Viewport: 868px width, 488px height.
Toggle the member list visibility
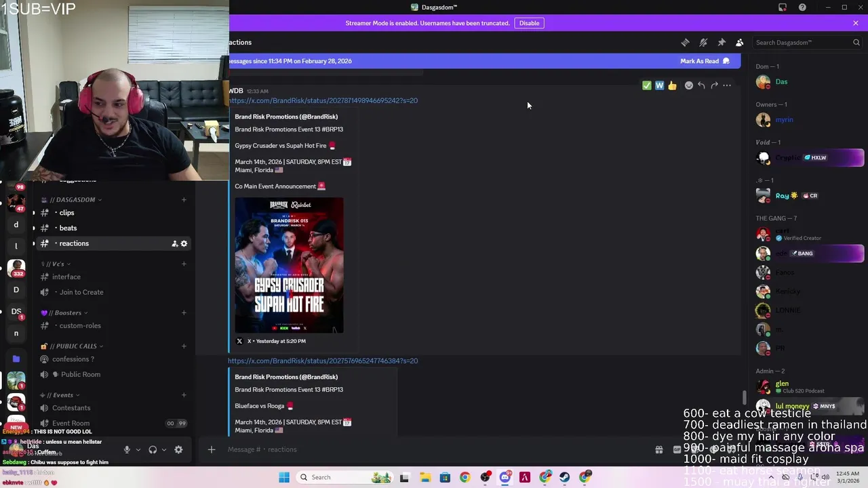740,42
